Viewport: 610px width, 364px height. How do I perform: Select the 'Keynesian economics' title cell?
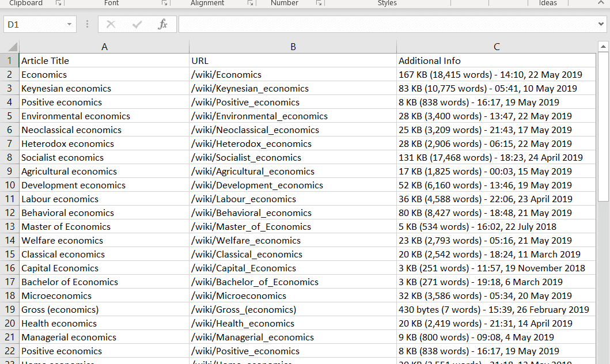[104, 89]
